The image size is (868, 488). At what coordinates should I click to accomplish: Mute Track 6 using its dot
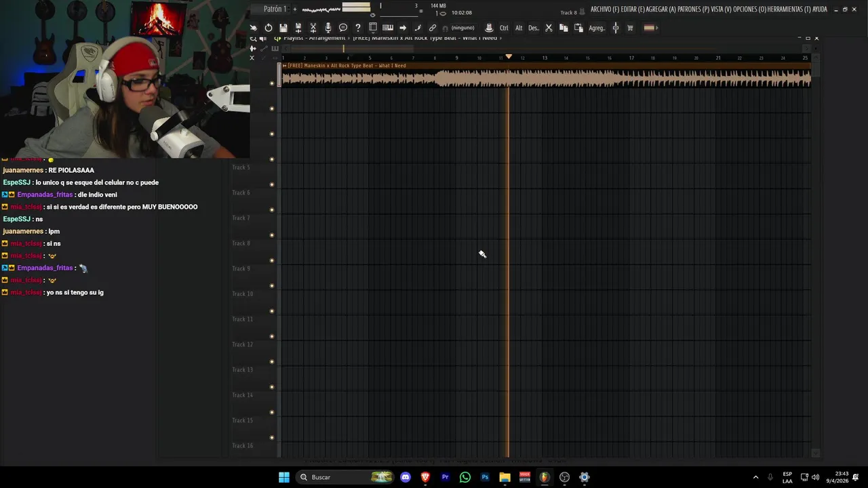272,210
